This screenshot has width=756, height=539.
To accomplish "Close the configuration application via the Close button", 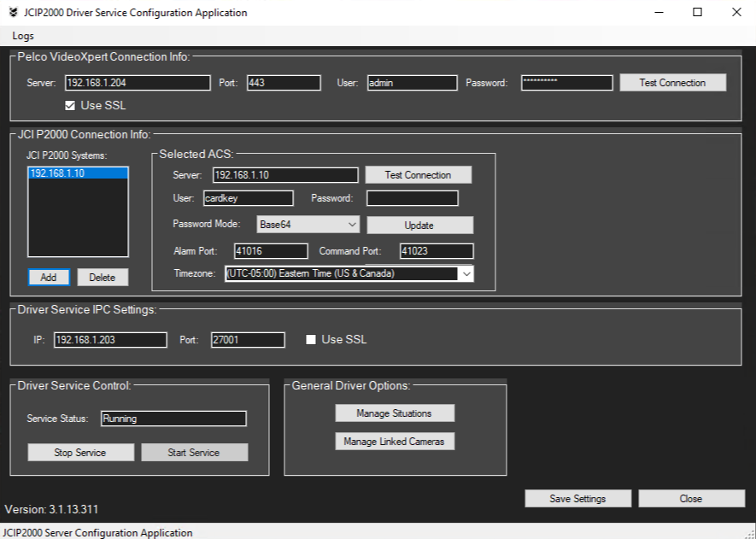I will click(x=691, y=498).
